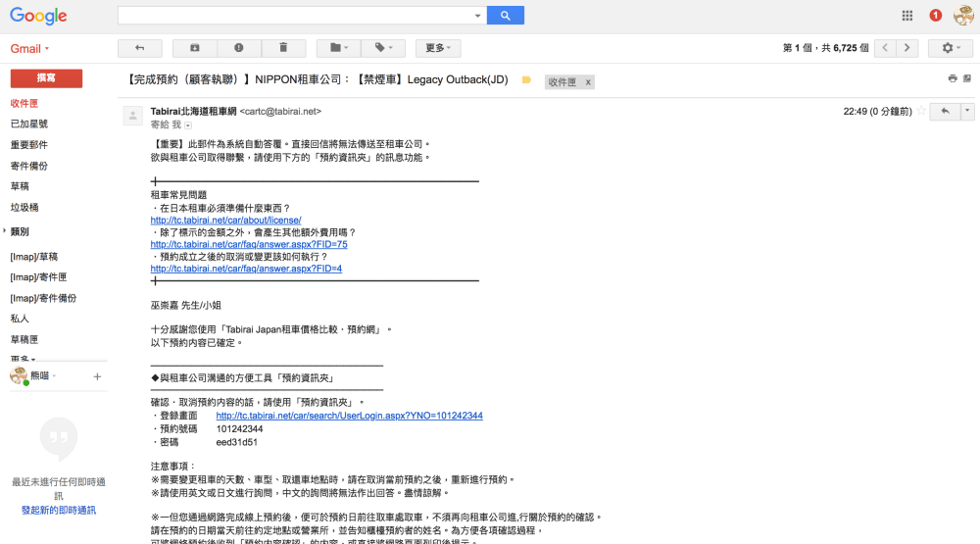The width and height of the screenshot is (980, 544).
Task: Open the search options dropdown arrow
Action: (477, 16)
